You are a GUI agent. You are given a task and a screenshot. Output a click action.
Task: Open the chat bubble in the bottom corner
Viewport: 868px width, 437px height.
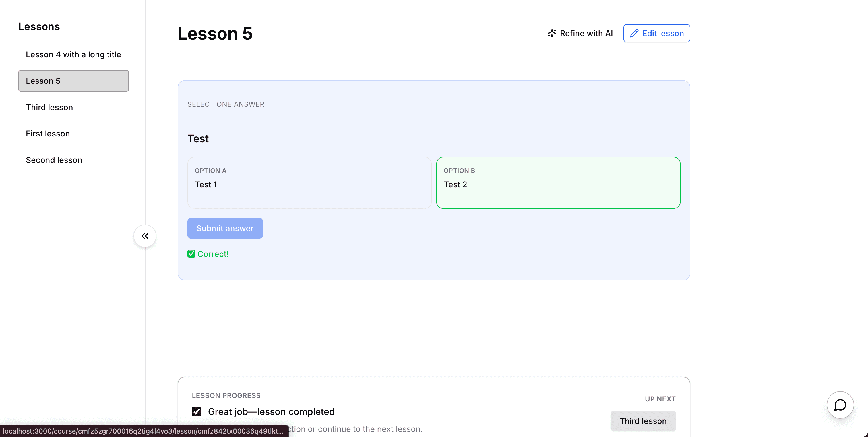tap(840, 405)
